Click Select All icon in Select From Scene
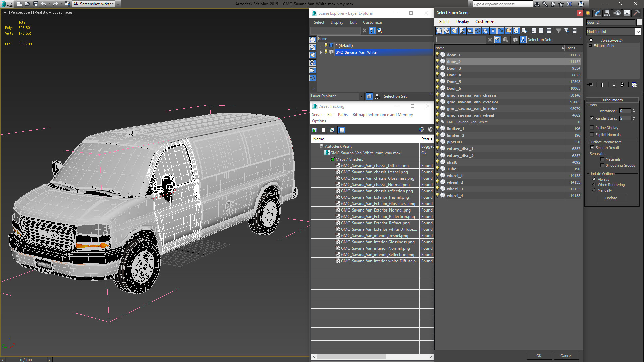 pos(534,31)
